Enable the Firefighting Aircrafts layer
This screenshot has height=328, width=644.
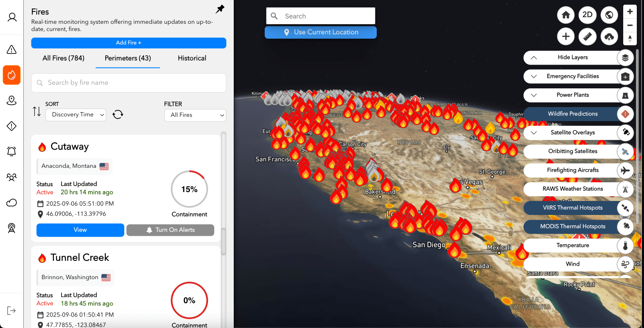(578, 170)
